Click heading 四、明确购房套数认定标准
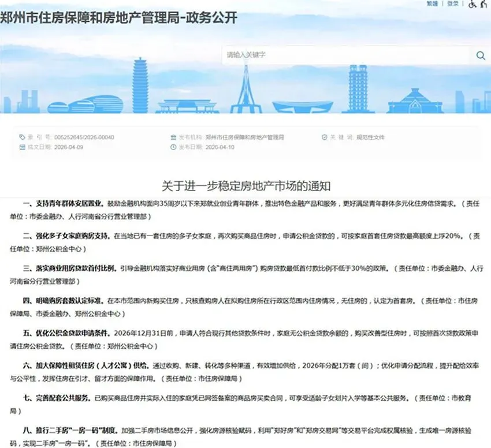 (64, 301)
